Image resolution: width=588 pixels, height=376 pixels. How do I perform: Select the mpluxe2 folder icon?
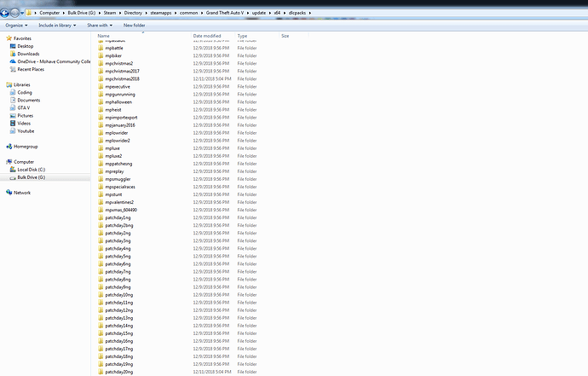101,156
